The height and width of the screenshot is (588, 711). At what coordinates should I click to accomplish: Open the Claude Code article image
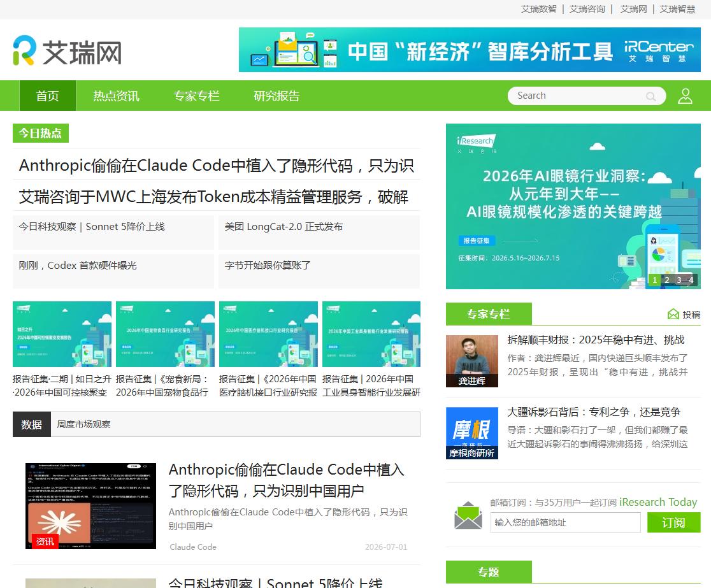pyautogui.click(x=90, y=506)
